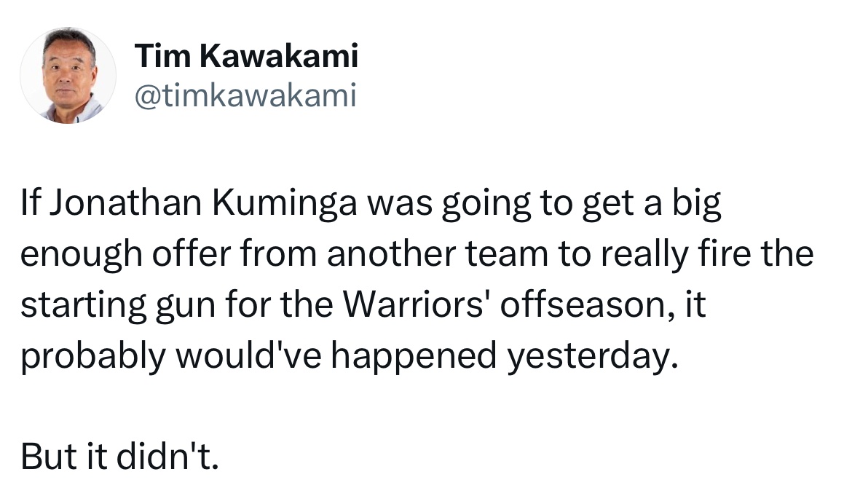This screenshot has height=504, width=852.
Task: Click the word yesterday in tweet text
Action: pyautogui.click(x=588, y=356)
